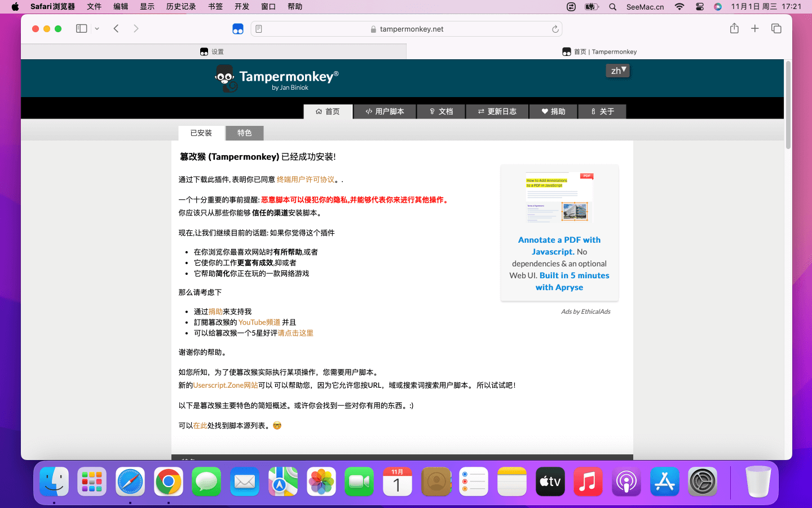Follow the 捐助 link in the list
This screenshot has width=812, height=508.
click(215, 312)
